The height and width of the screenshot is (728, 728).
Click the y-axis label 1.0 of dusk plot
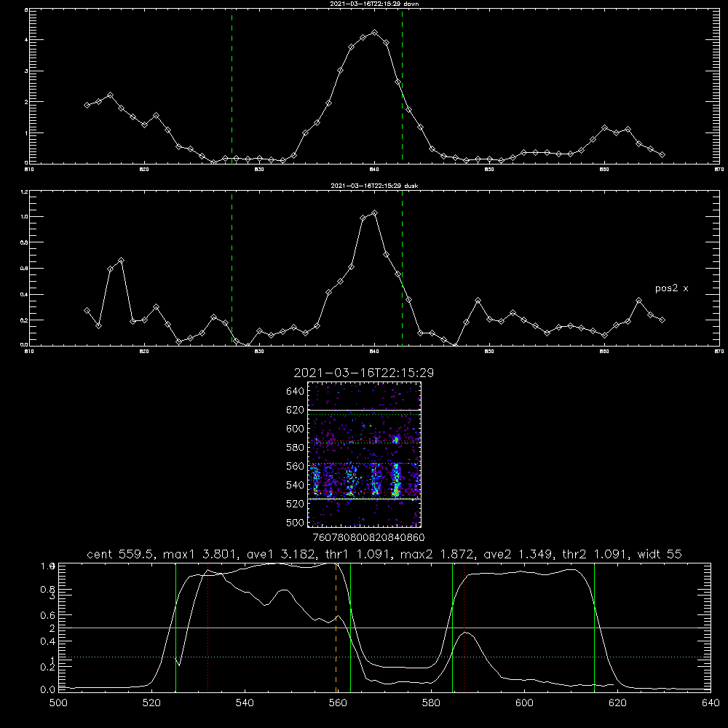coord(24,217)
